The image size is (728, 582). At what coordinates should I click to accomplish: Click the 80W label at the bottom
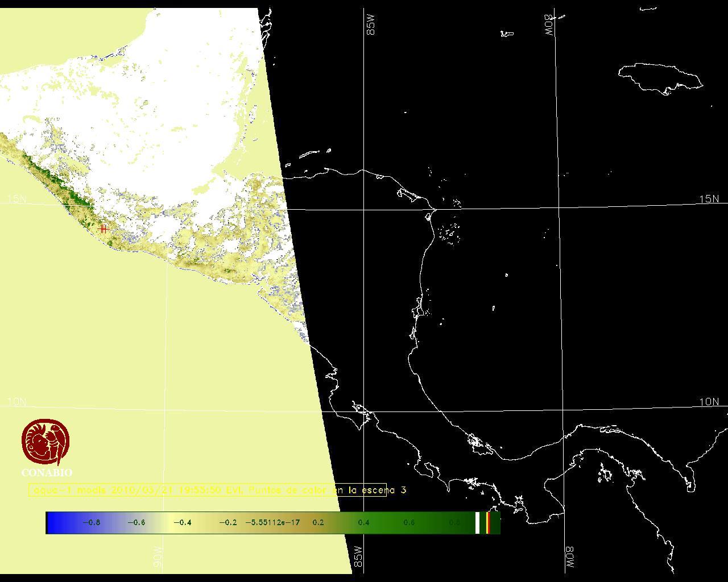click(x=570, y=558)
